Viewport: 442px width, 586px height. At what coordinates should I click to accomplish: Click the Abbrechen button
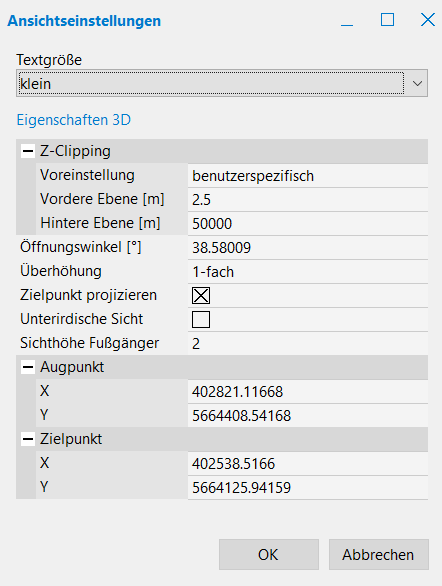point(378,555)
